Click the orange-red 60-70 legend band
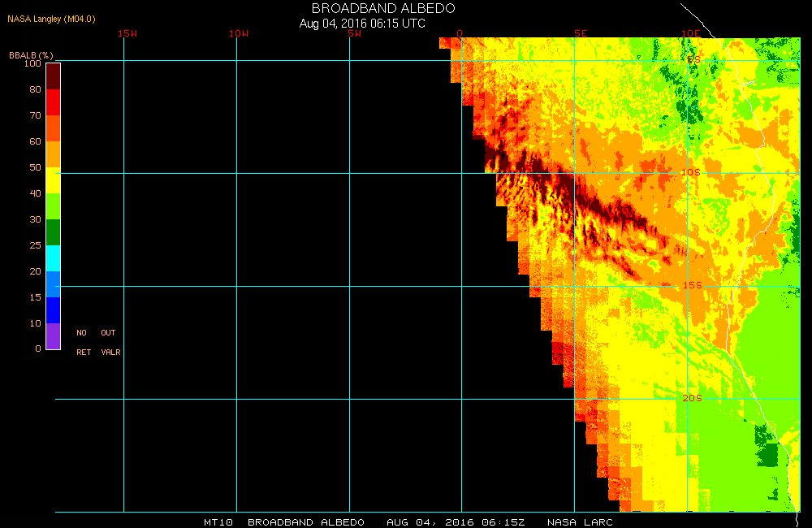 (x=54, y=128)
